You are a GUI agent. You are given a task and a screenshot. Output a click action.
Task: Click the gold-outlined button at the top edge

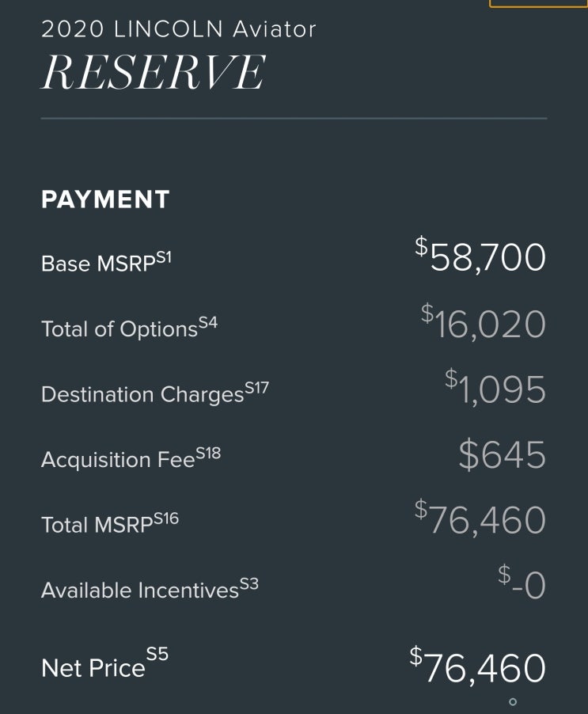[538, 4]
